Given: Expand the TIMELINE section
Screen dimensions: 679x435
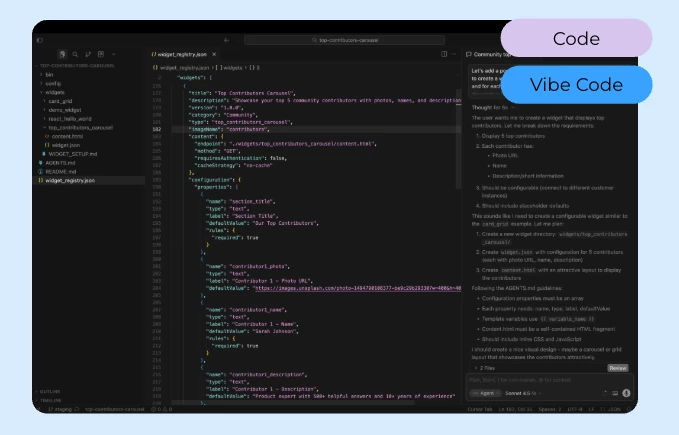Looking at the screenshot, I should pos(50,401).
